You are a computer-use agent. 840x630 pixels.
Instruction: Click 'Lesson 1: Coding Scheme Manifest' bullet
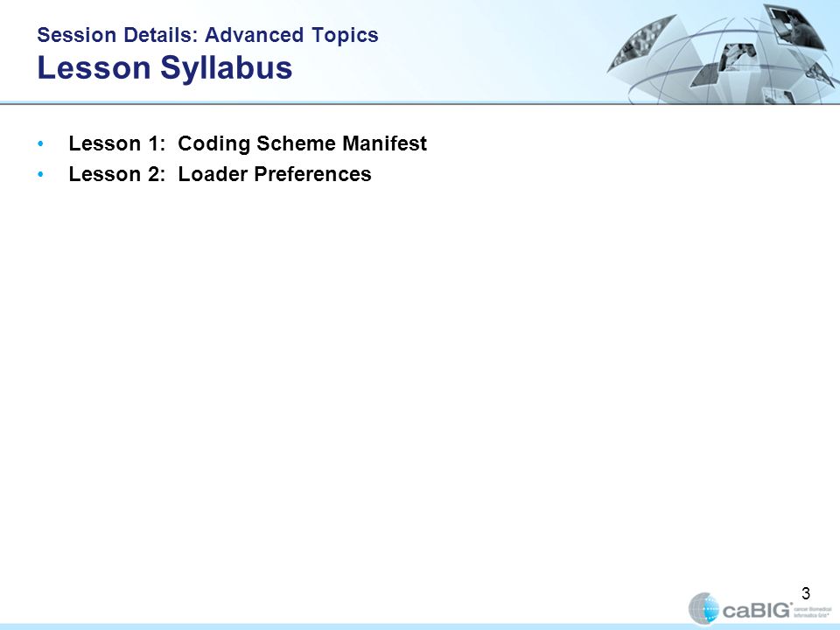248,143
